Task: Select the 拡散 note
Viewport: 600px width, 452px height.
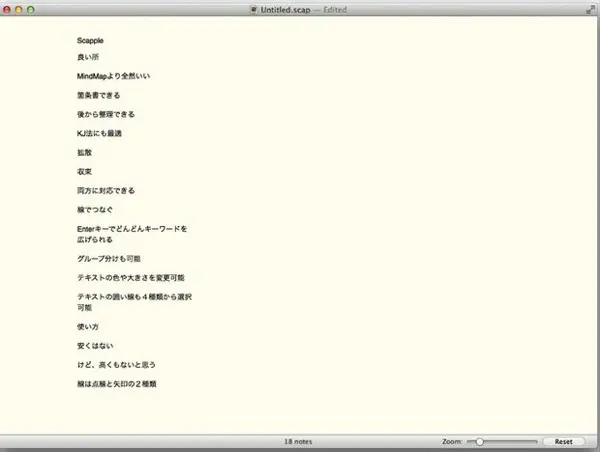Action: 84,152
